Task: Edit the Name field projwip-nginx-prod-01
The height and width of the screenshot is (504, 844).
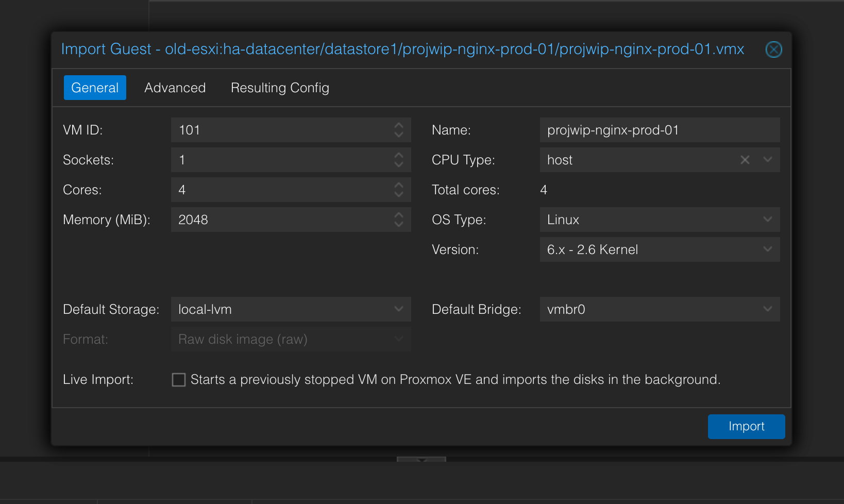Action: (660, 130)
